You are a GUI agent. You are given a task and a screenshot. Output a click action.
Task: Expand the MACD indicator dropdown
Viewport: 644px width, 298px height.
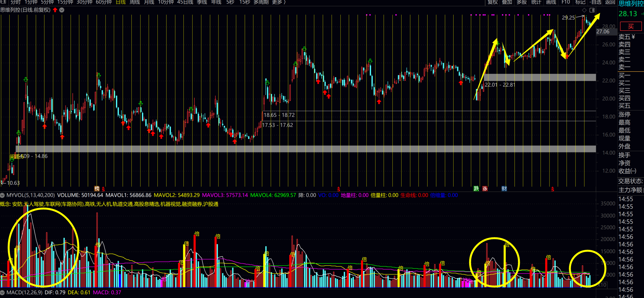(x=3, y=292)
